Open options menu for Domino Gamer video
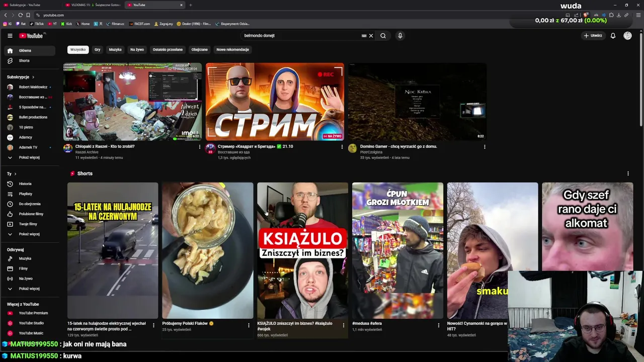Image resolution: width=644 pixels, height=362 pixels. 485,147
